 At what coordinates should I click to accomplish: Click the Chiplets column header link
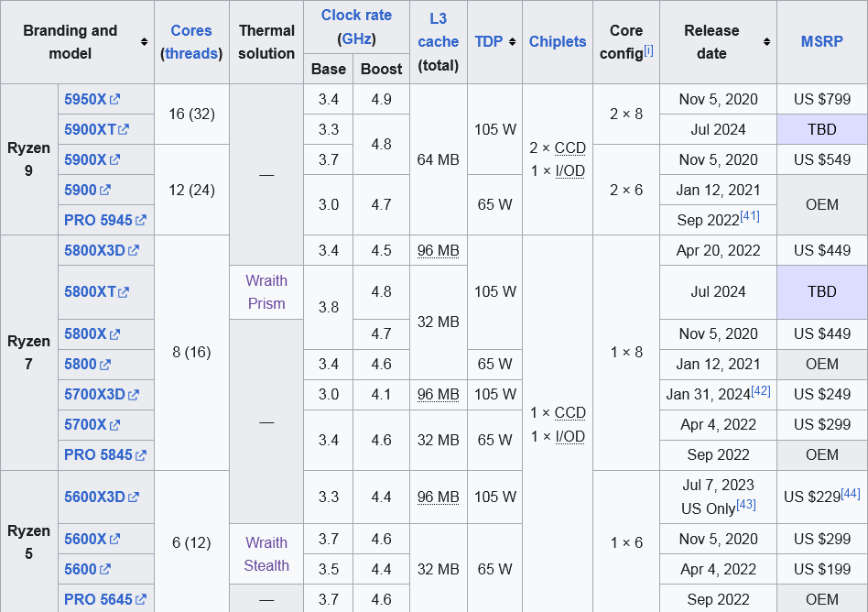558,42
